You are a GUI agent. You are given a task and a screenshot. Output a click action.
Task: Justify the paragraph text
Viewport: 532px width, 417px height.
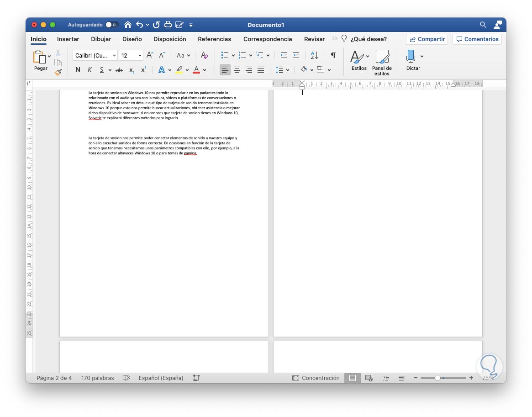click(261, 70)
